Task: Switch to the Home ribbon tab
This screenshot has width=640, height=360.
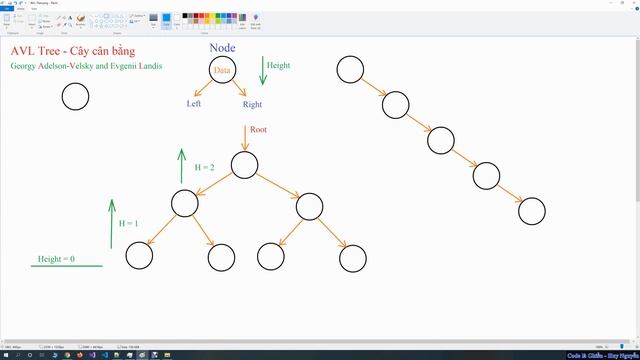Action: pyautogui.click(x=21, y=9)
